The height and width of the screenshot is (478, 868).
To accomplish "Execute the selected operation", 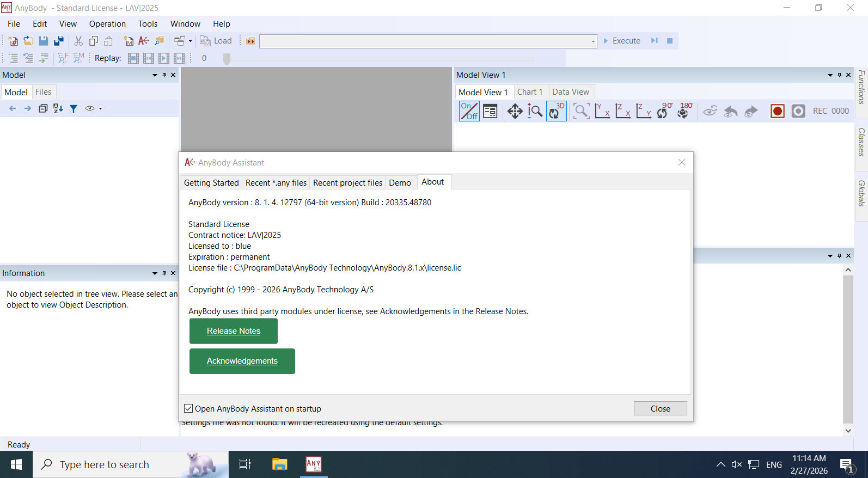I will tap(621, 41).
